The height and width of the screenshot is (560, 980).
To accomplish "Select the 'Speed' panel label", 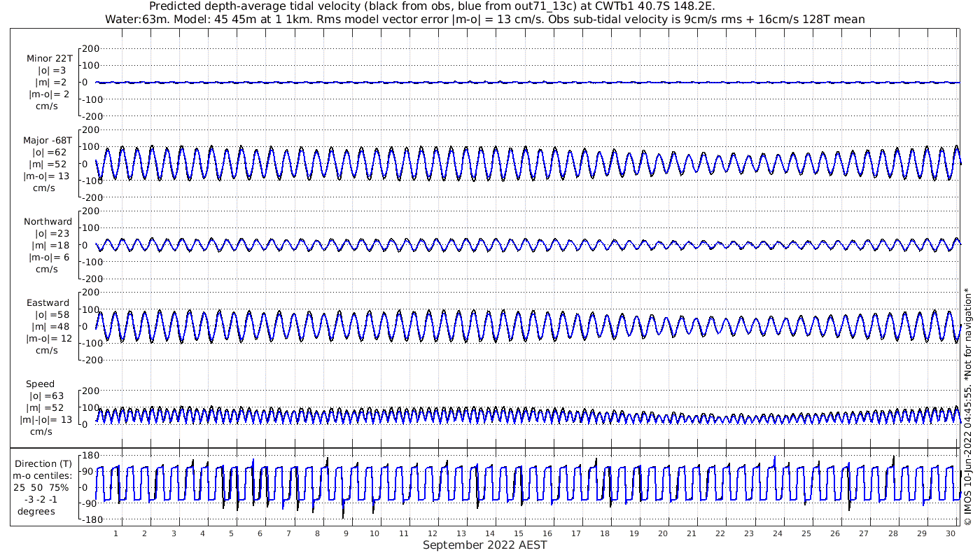I will pyautogui.click(x=40, y=384).
